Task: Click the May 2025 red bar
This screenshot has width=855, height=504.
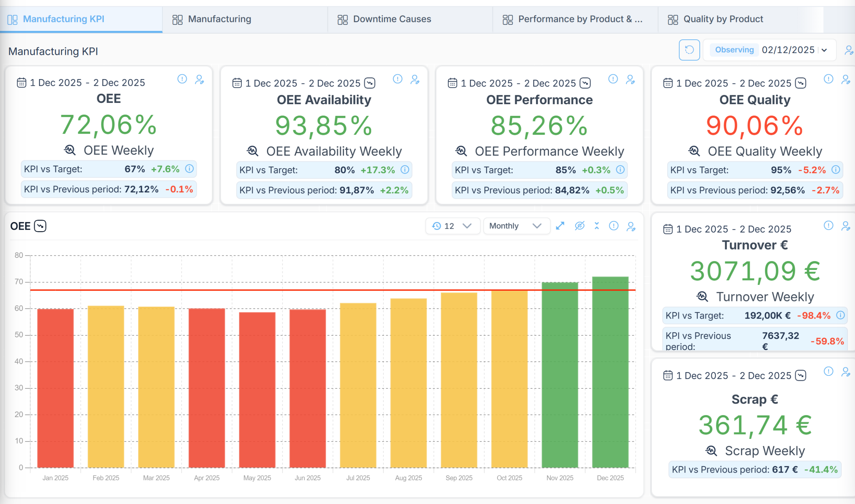Action: click(x=257, y=390)
